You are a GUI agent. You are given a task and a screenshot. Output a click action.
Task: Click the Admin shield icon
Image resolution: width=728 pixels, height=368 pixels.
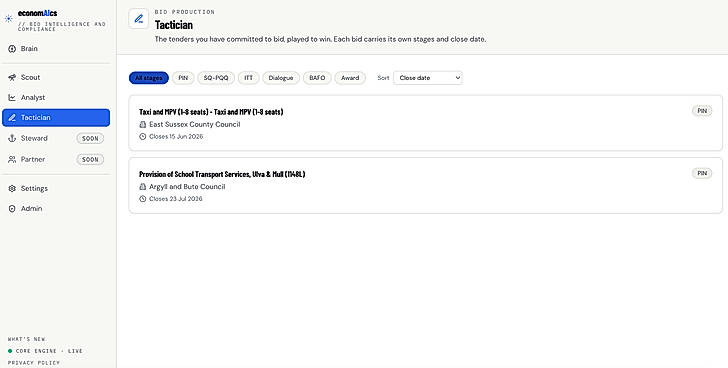coord(12,209)
